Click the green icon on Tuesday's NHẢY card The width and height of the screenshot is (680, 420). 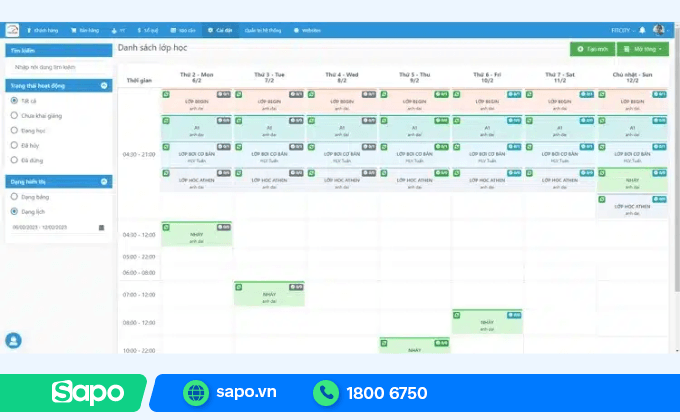[x=239, y=287]
